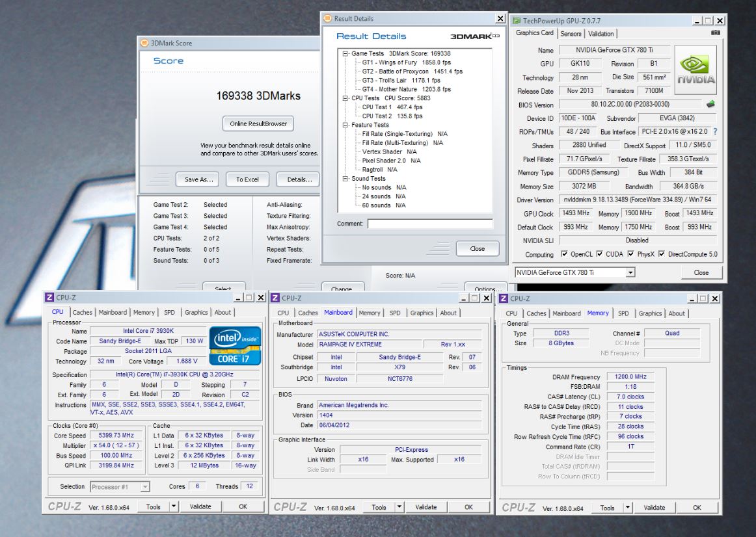Viewport: 756px width, 537px height.
Task: Toggle the CUDA checkbox in GPU-Z
Action: (599, 254)
